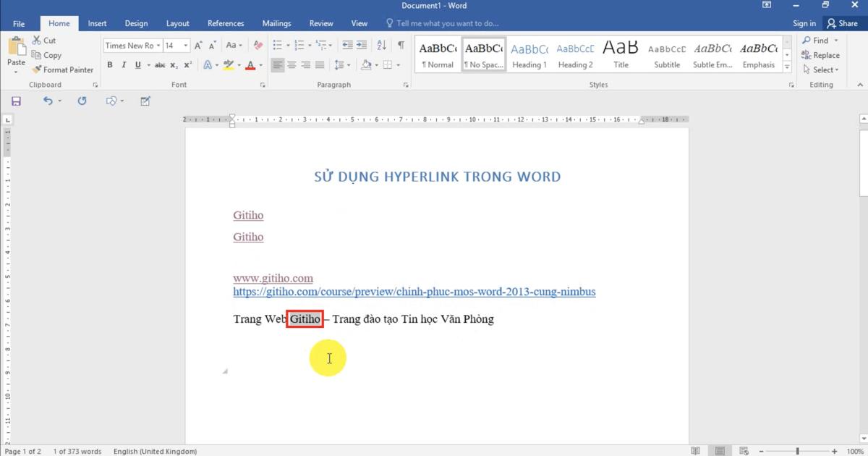Toggle the Show/Hide paragraph marks icon
Viewport: 868px width, 456px height.
[x=400, y=45]
